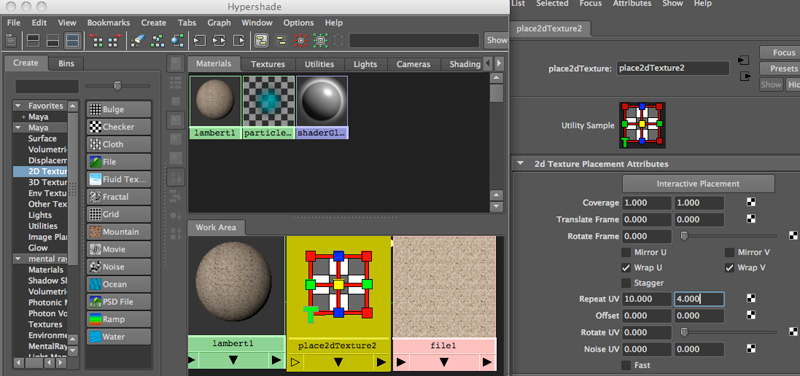Viewport: 800px width, 376px height.
Task: Graph materials on selected objects icon
Action: point(177,40)
